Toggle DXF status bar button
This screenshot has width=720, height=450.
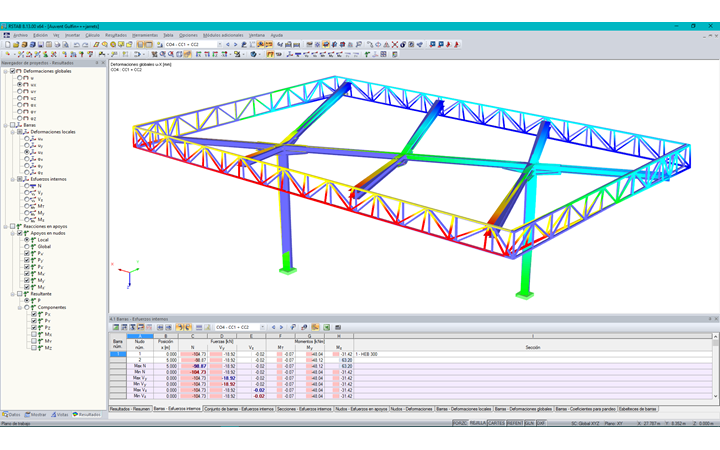(x=541, y=423)
